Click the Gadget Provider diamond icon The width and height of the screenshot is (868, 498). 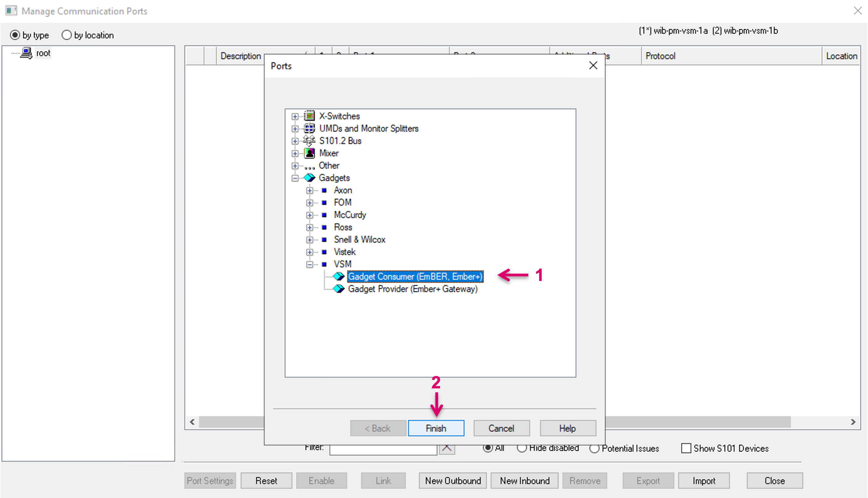pos(338,289)
